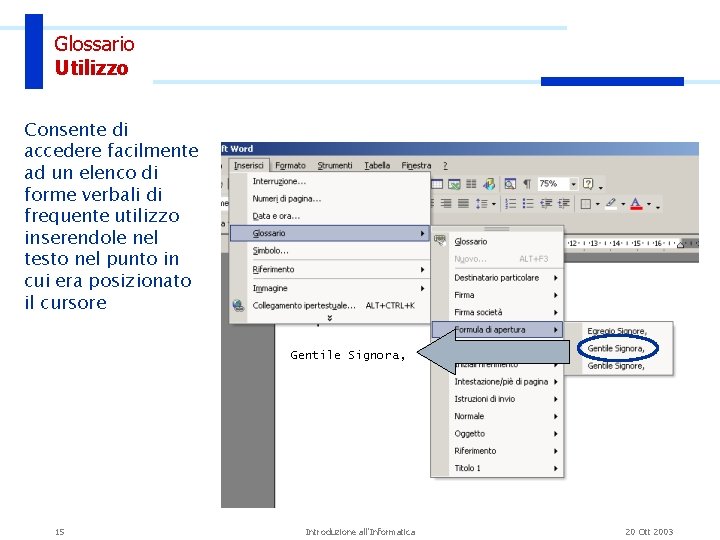
Task: Choose Collegamento ipertestuale... menu entry
Action: click(x=330, y=305)
